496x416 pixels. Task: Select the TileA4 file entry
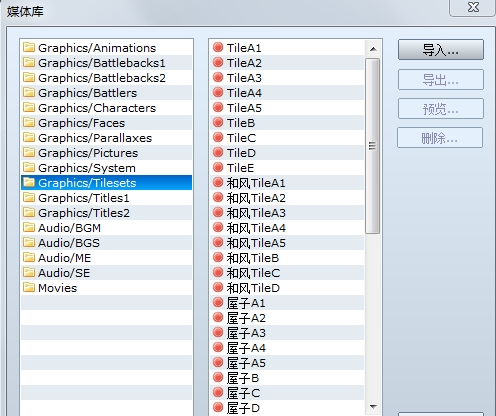[x=287, y=93]
